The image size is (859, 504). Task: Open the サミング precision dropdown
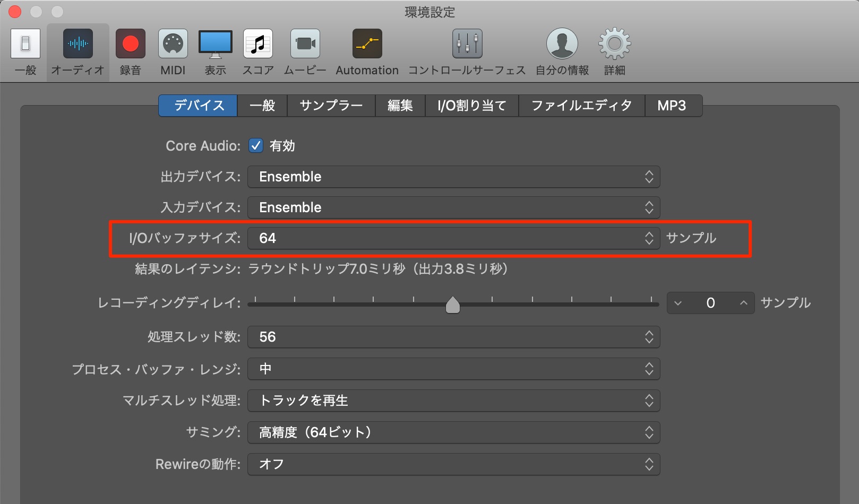(x=454, y=432)
